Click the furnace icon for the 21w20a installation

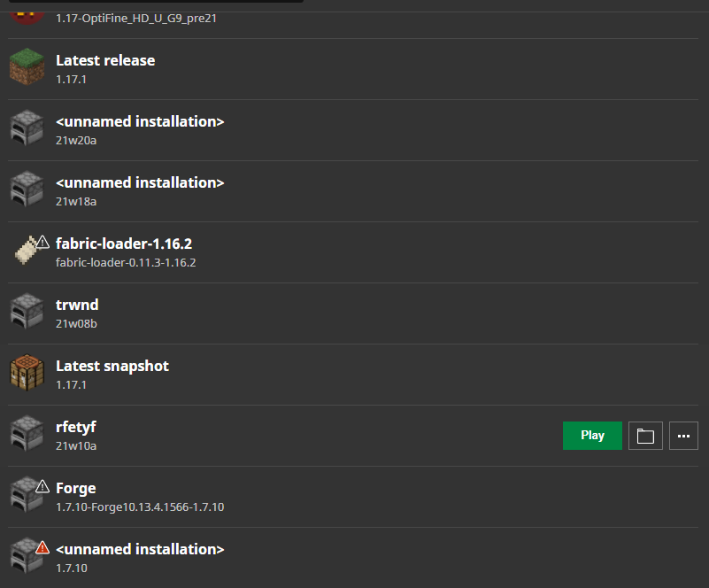coord(27,129)
